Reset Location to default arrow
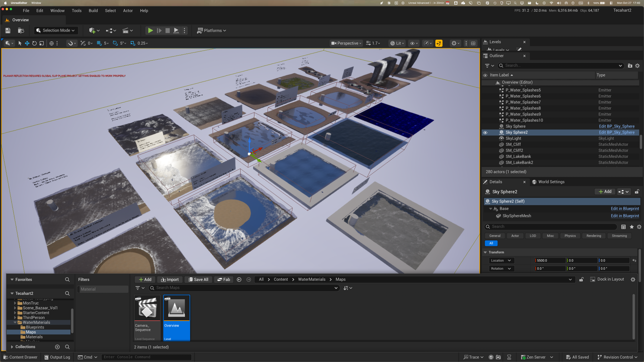644x362 pixels. (x=634, y=261)
